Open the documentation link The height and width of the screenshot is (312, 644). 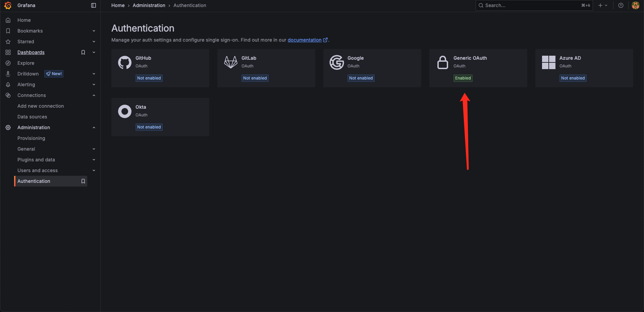click(305, 40)
